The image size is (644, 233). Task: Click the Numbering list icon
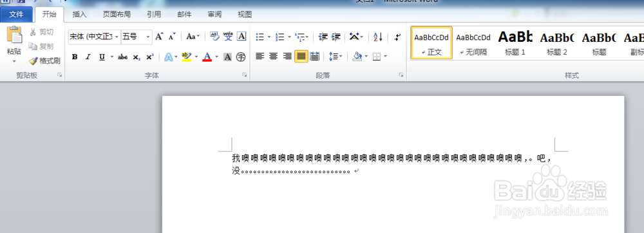pyautogui.click(x=280, y=37)
